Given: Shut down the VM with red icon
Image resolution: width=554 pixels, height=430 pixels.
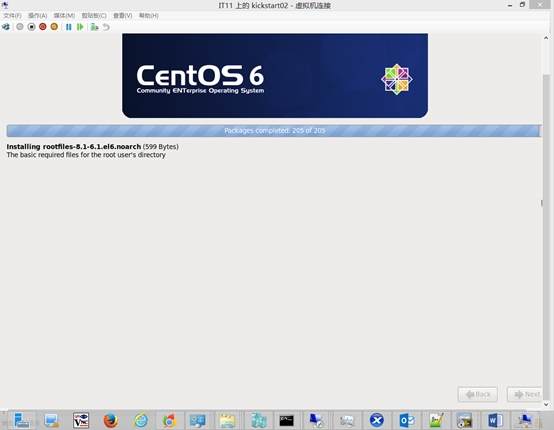Looking at the screenshot, I should (x=43, y=27).
